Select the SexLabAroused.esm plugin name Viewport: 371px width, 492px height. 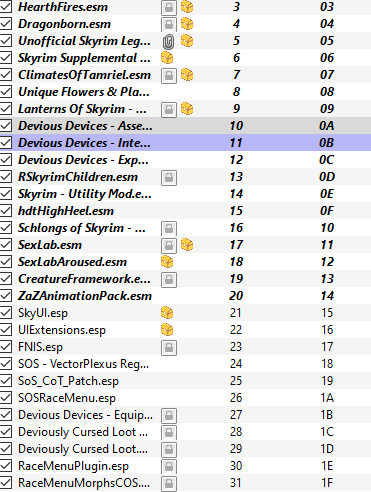click(72, 262)
